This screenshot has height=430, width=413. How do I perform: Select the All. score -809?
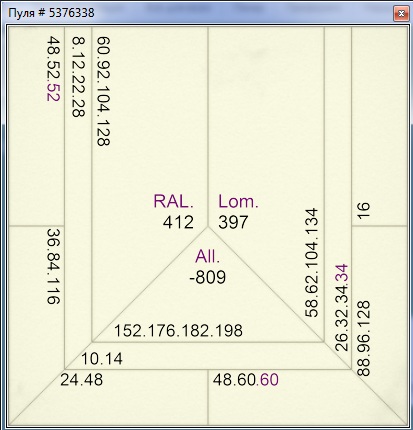coord(207,277)
